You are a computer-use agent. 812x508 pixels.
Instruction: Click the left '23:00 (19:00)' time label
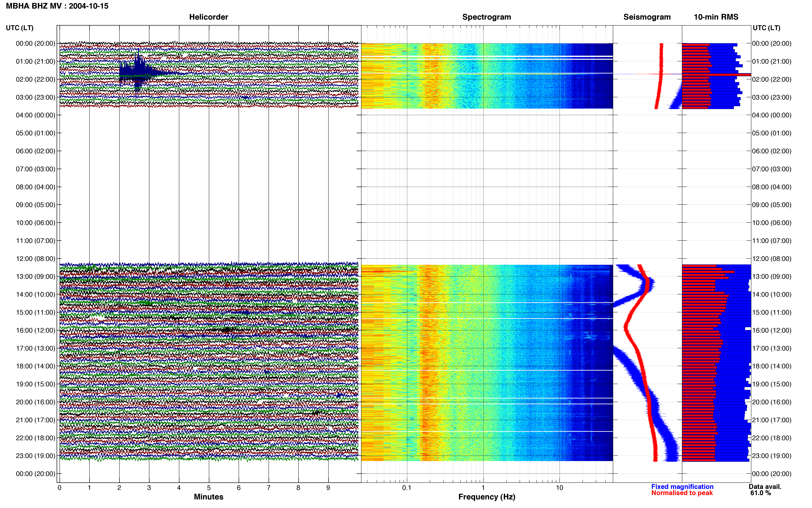(36, 456)
